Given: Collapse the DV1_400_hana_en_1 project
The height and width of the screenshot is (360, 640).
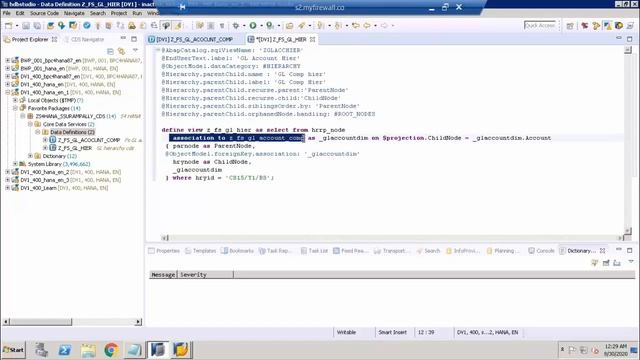Looking at the screenshot, I should tap(7, 92).
